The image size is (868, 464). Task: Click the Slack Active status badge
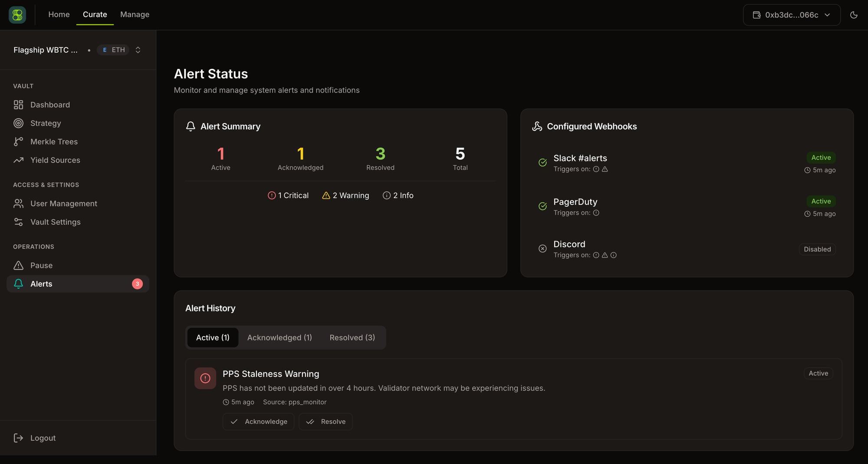tap(821, 157)
